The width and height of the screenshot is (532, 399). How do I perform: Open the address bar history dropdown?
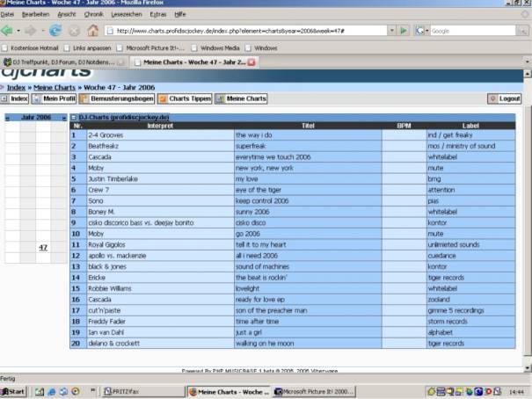391,31
